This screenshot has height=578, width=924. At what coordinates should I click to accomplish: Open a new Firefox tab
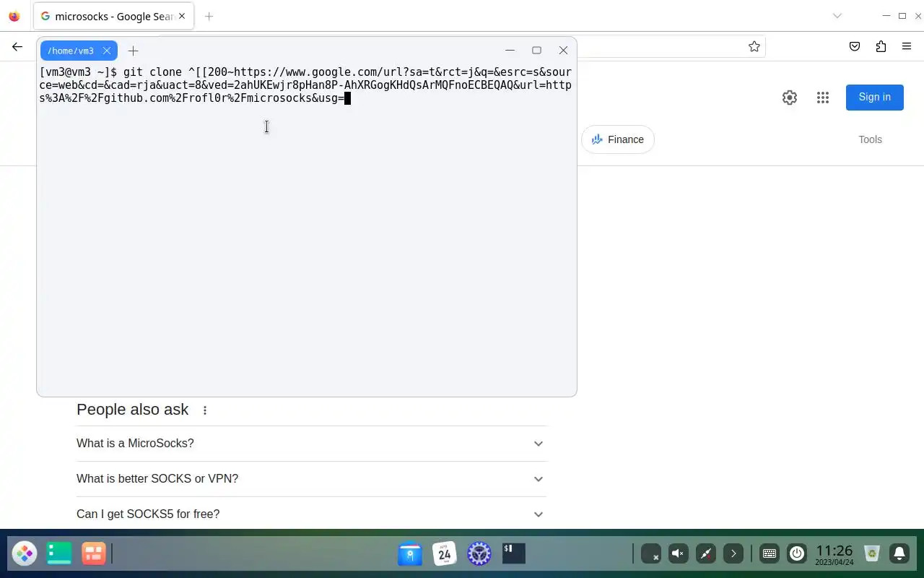tap(209, 16)
